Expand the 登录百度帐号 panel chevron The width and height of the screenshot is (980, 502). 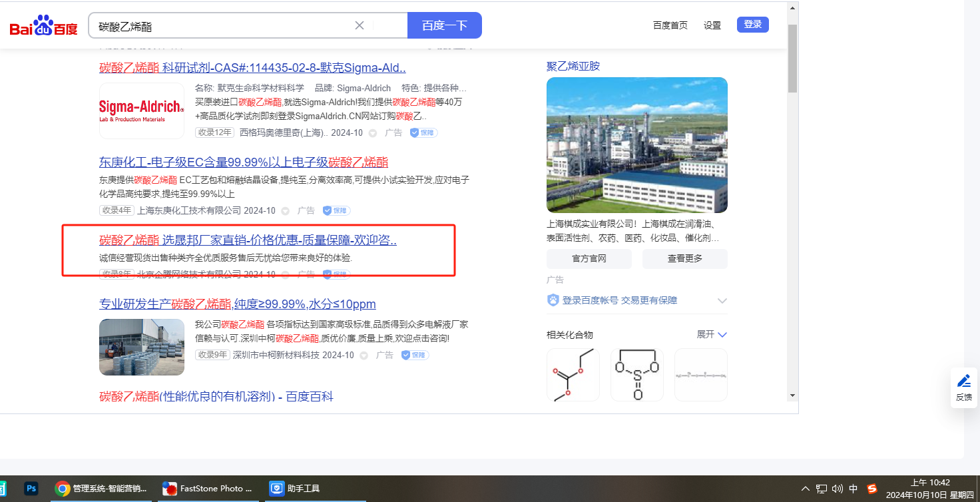722,301
